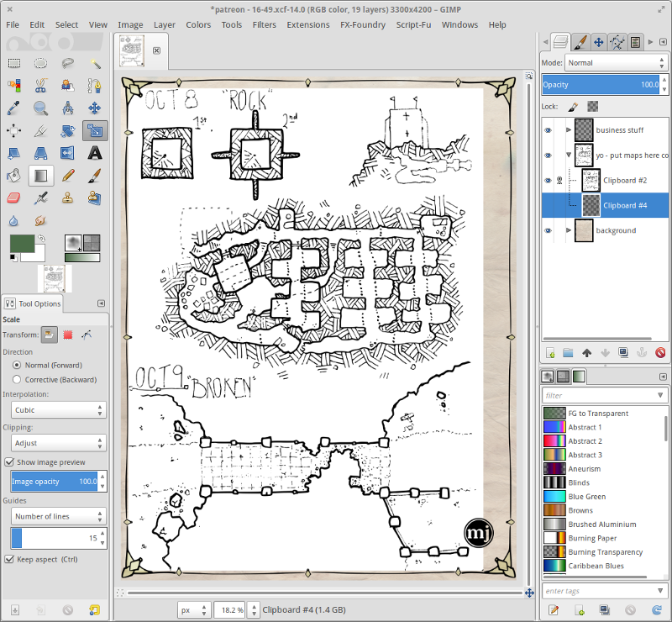Enable Corrective (Backward) transform direction
The height and width of the screenshot is (622, 672).
tap(16, 379)
